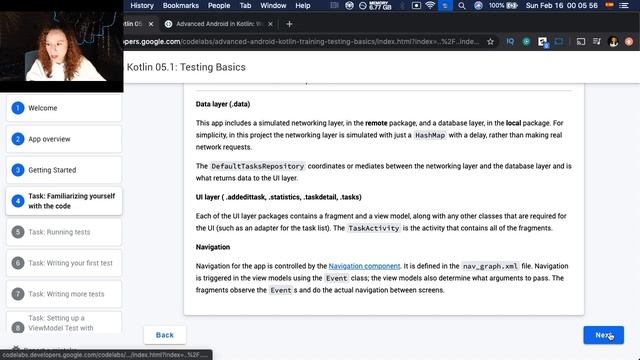Open the green circular browser extension

(526, 42)
